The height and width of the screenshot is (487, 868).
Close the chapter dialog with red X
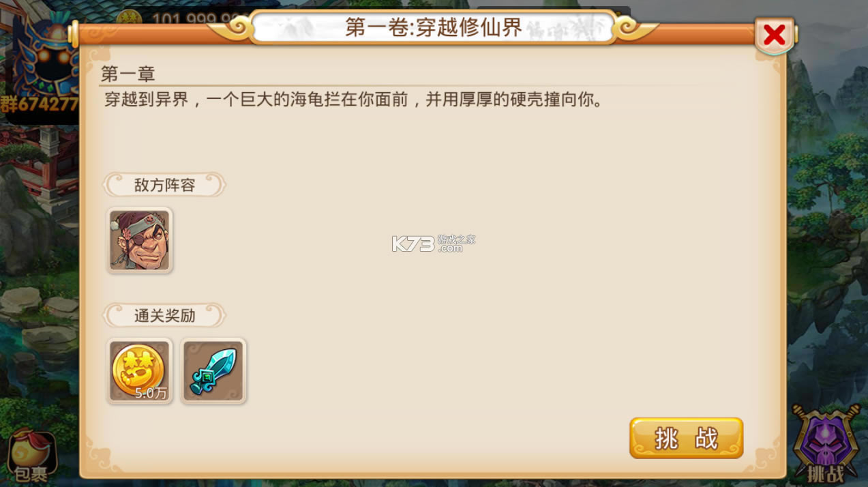[775, 35]
